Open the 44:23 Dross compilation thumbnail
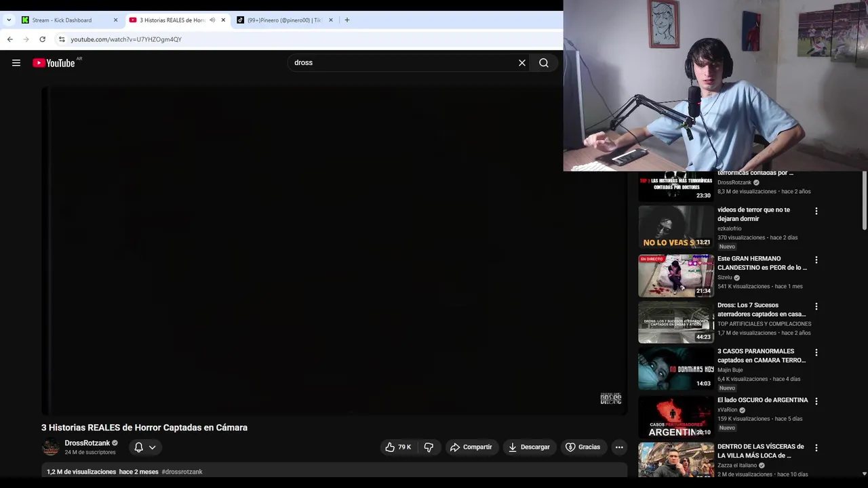The width and height of the screenshot is (868, 488). pyautogui.click(x=676, y=323)
